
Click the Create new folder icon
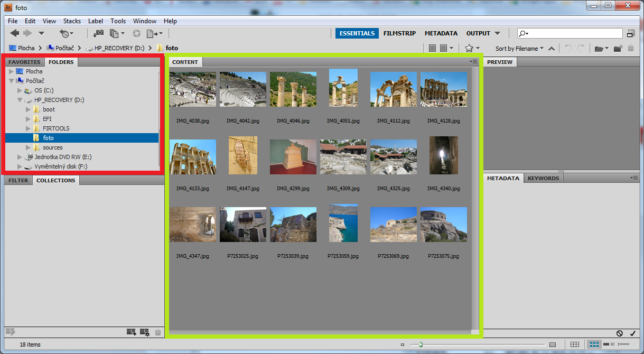(618, 49)
